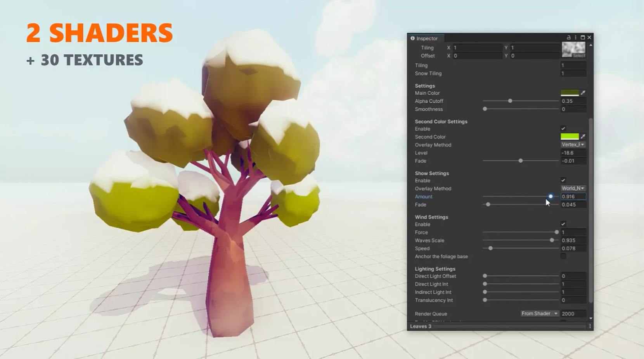Image resolution: width=644 pixels, height=359 pixels.
Task: Click the Level -18.6 value field
Action: pyautogui.click(x=573, y=153)
